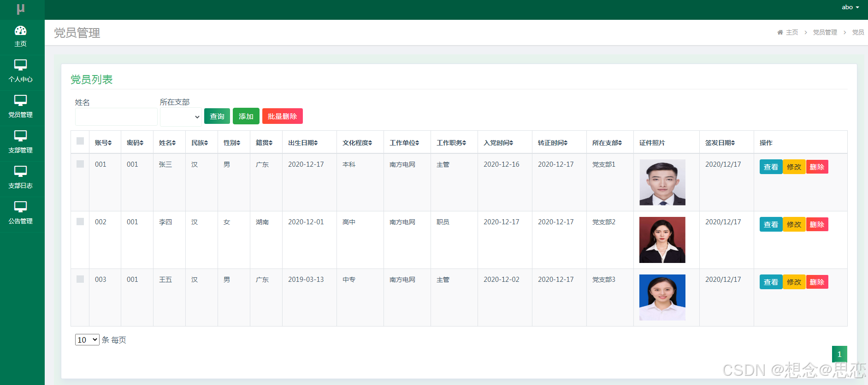Open the 所在支部 filter dropdown
This screenshot has width=868, height=385.
point(181,117)
